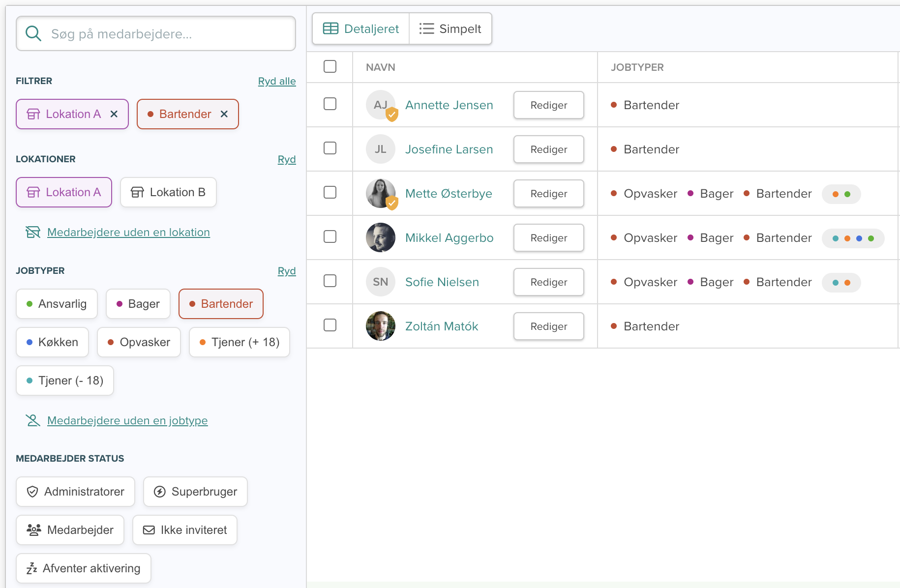This screenshot has width=900, height=588.
Task: Expand Mikkel Aggerbo's extra job types dots
Action: click(x=853, y=238)
